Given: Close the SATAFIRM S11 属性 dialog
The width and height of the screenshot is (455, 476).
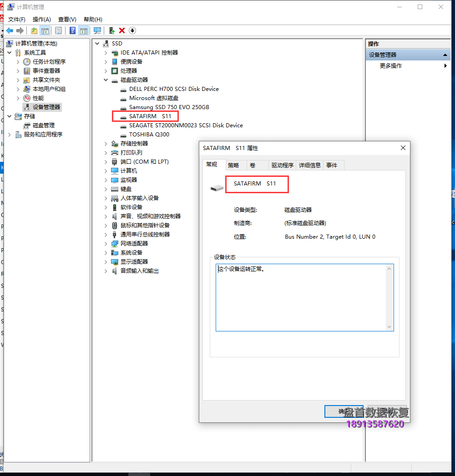Looking at the screenshot, I should (x=403, y=148).
